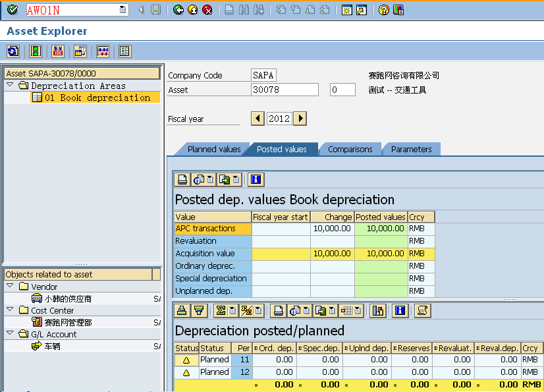This screenshot has height=392, width=544.
Task: Click the sort ascending icon in depreciation toolbar
Action: point(182,310)
